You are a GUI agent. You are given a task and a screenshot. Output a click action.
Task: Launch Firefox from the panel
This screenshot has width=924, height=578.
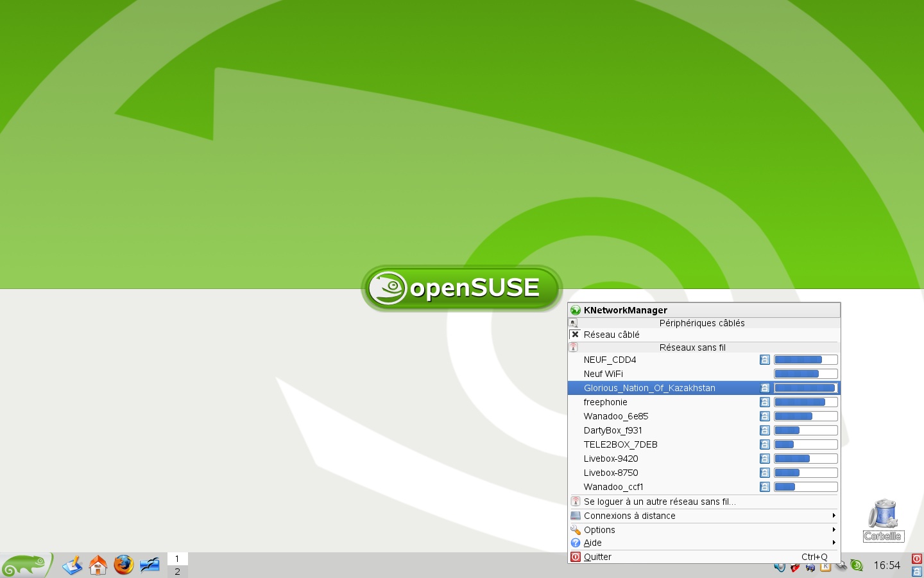[123, 565]
